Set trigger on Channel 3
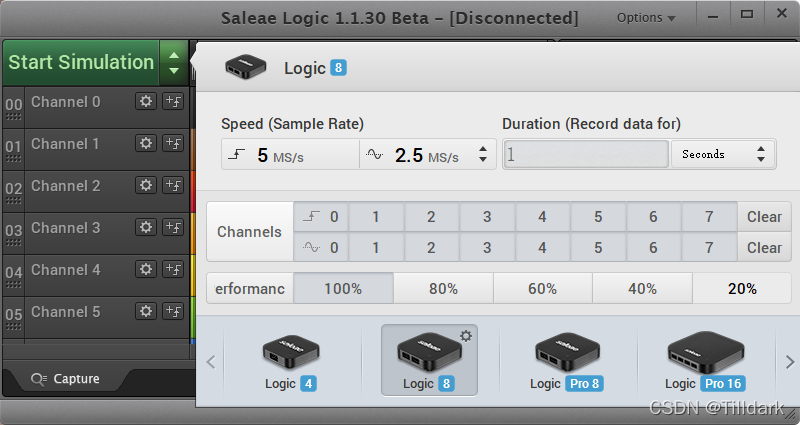 pos(173,227)
